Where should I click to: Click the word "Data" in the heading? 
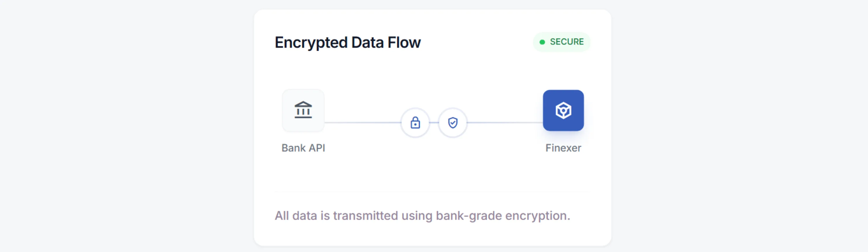tap(367, 43)
